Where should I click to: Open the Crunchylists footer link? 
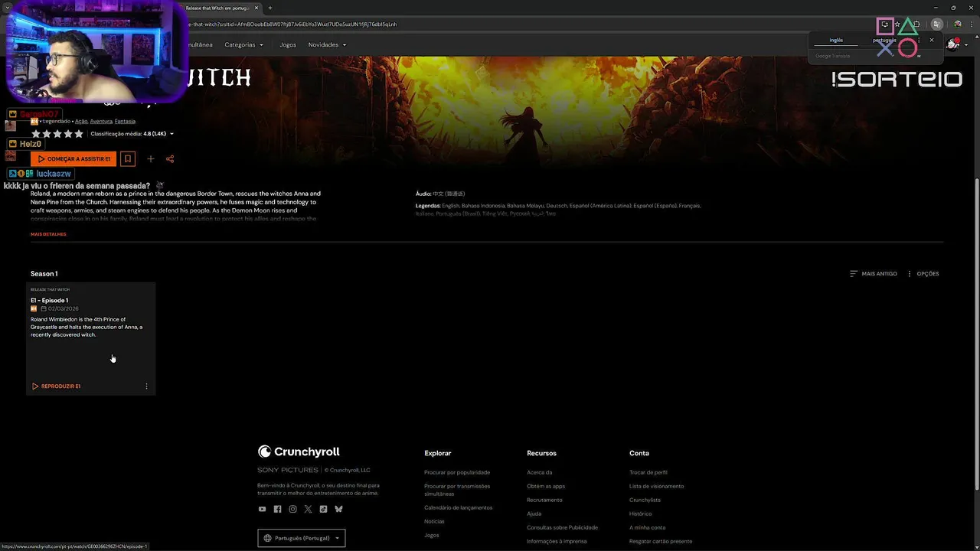[x=645, y=500]
